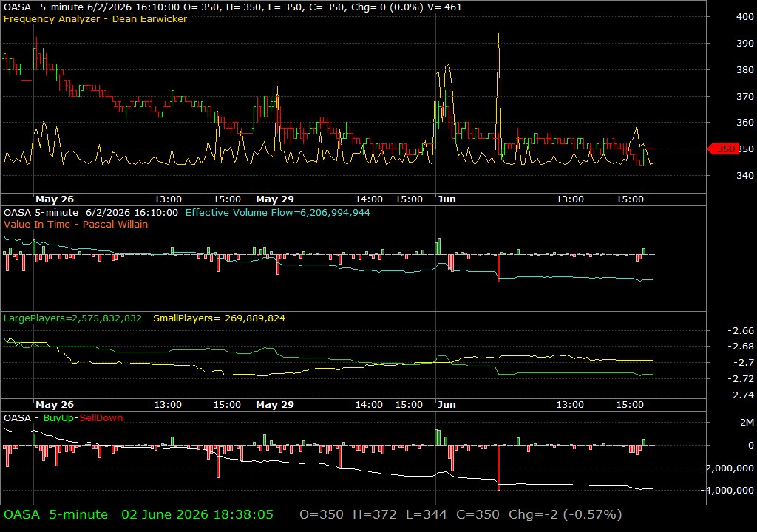Click the V= 461 volume value in the header
Screen dimensions: 757x532
tap(444, 7)
